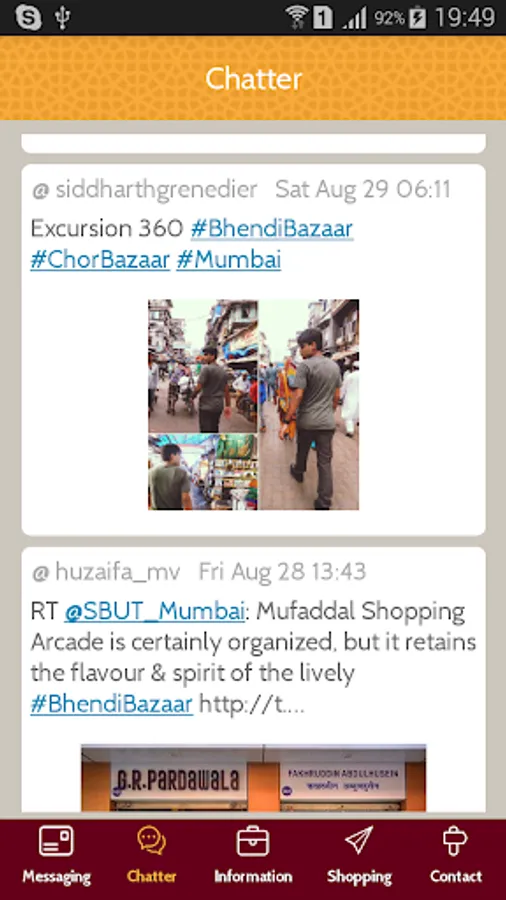Open the Information briefcase icon
This screenshot has height=900, width=506.
click(x=253, y=841)
